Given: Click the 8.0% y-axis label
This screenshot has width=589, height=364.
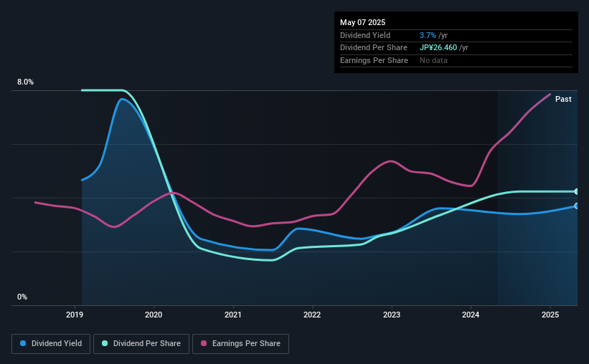Looking at the screenshot, I should 25,82.
